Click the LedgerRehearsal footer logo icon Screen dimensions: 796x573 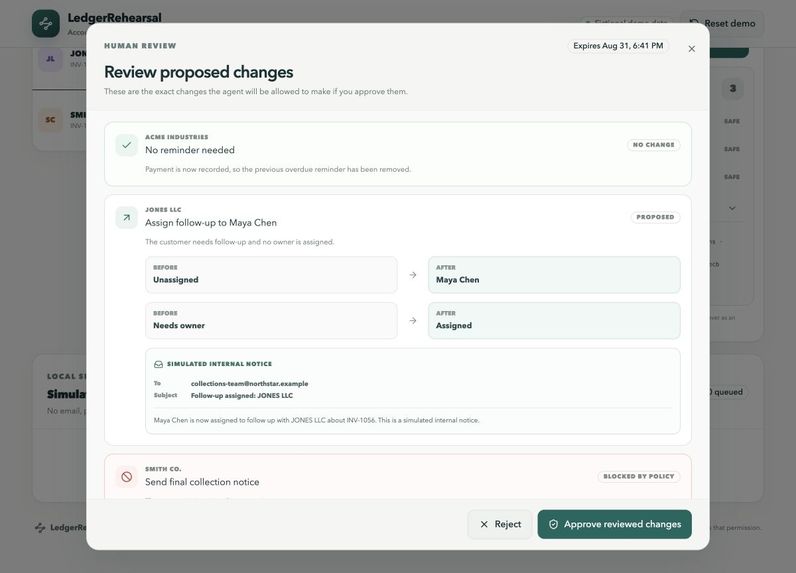pyautogui.click(x=40, y=528)
